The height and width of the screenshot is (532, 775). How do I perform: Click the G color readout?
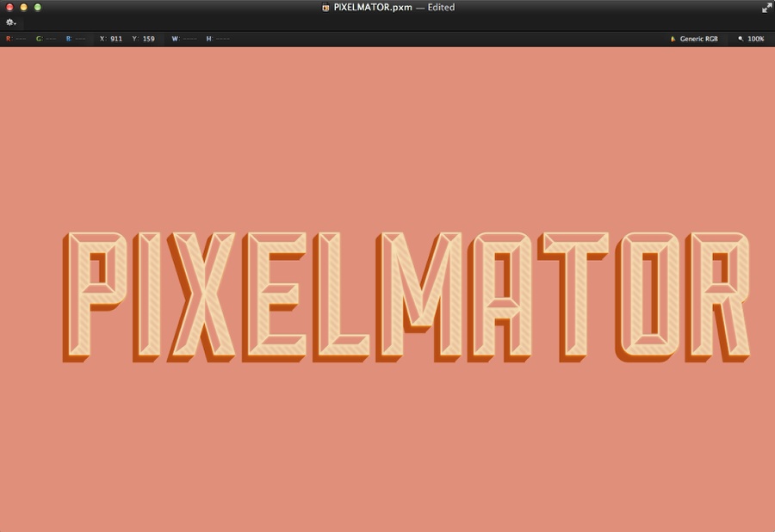(46, 39)
